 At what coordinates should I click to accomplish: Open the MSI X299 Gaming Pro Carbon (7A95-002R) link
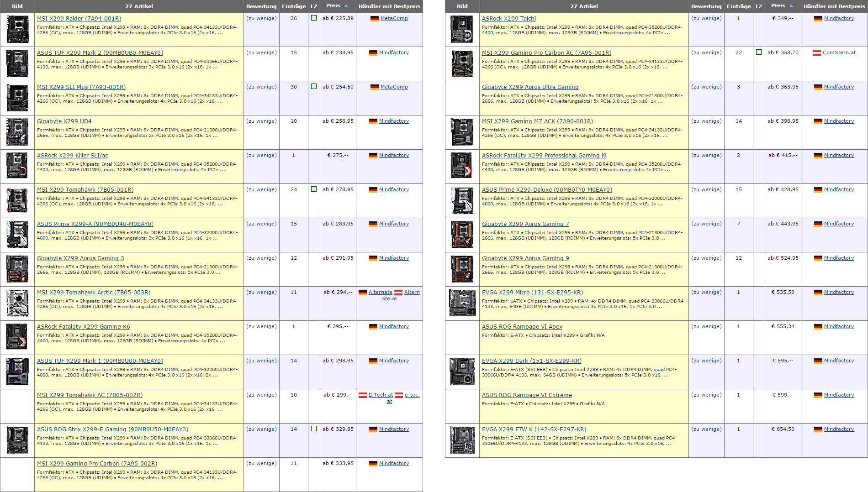97,464
